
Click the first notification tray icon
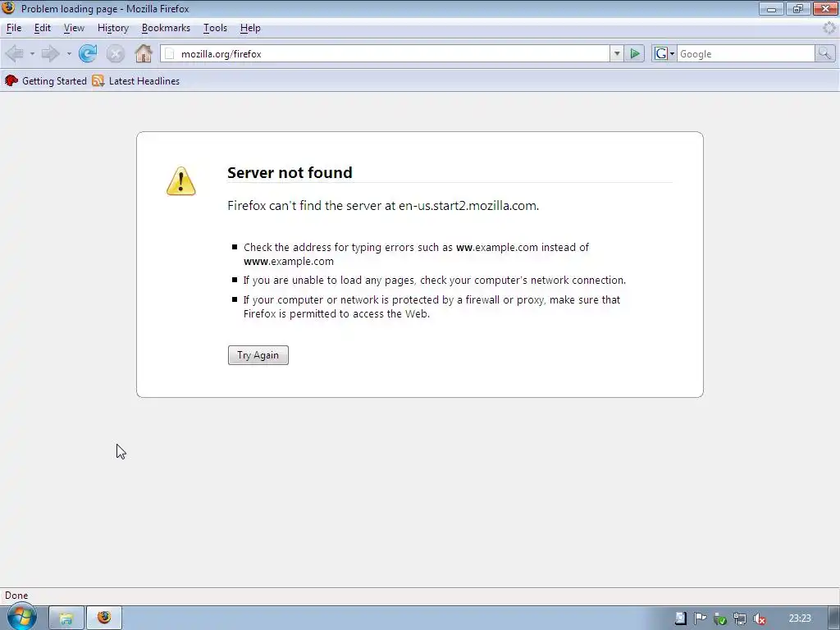coord(680,619)
